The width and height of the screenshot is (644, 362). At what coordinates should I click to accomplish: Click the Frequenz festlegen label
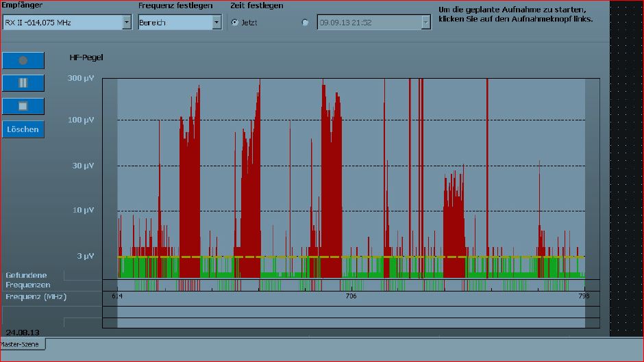pos(175,5)
